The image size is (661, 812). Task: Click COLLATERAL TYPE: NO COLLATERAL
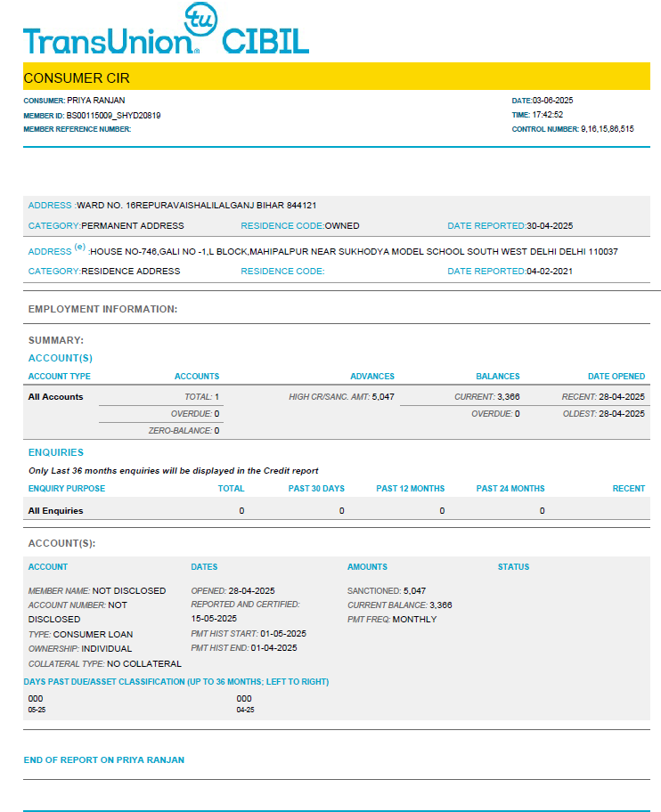click(x=104, y=664)
